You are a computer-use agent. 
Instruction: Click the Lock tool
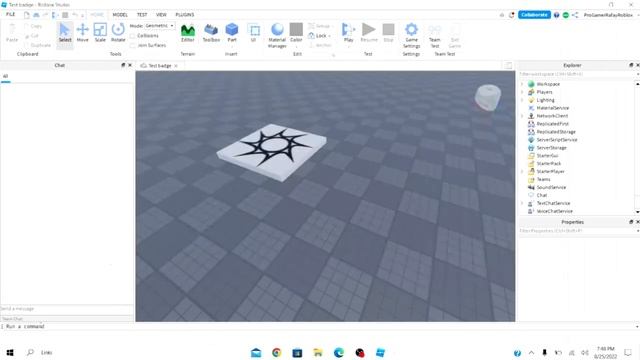[319, 36]
